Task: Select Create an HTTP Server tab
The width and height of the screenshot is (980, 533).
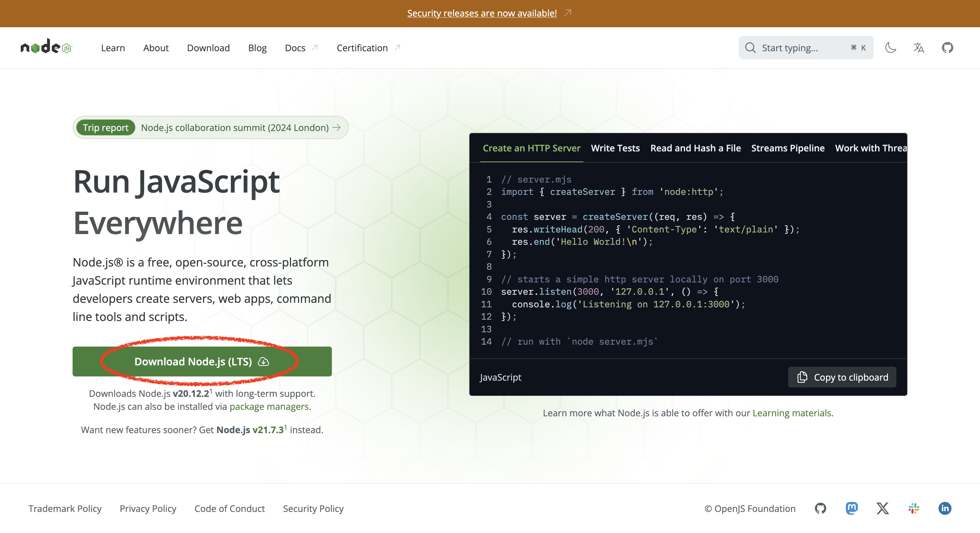Action: tap(531, 148)
